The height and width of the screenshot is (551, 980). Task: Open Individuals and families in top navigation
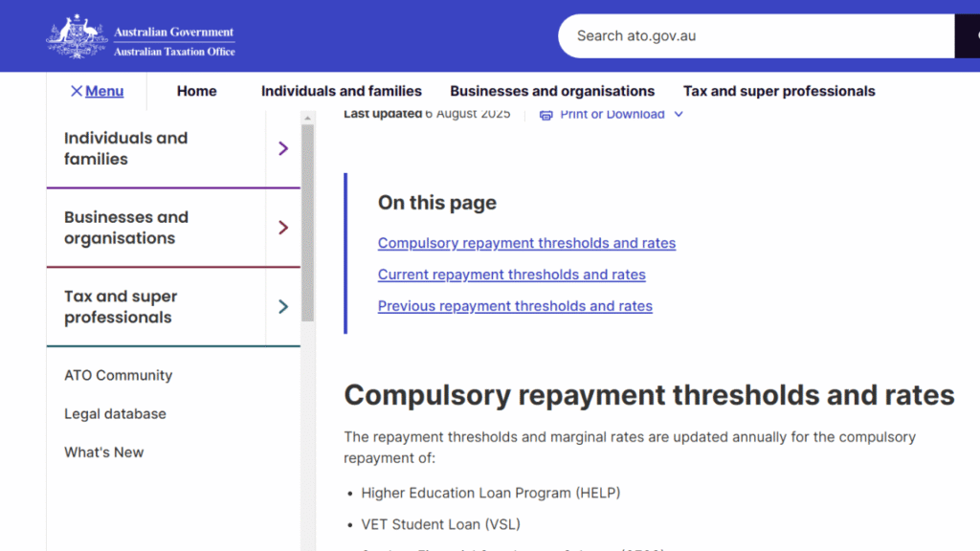coord(342,91)
